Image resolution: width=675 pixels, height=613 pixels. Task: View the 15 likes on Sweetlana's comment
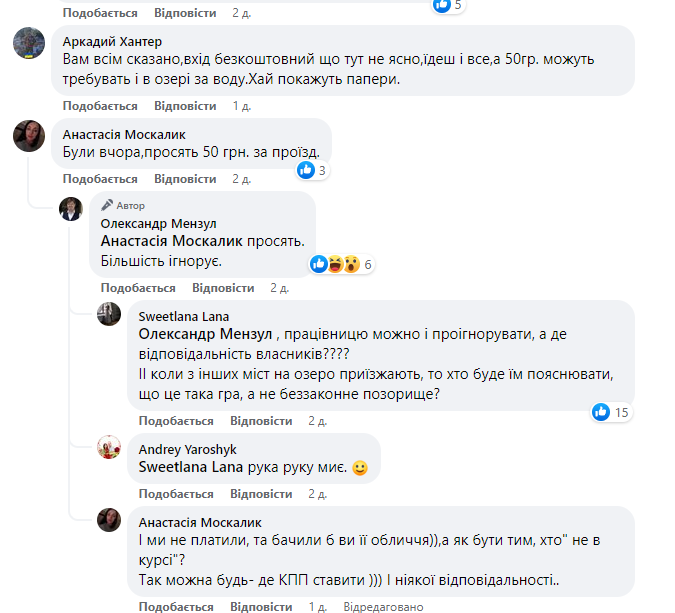tap(609, 412)
